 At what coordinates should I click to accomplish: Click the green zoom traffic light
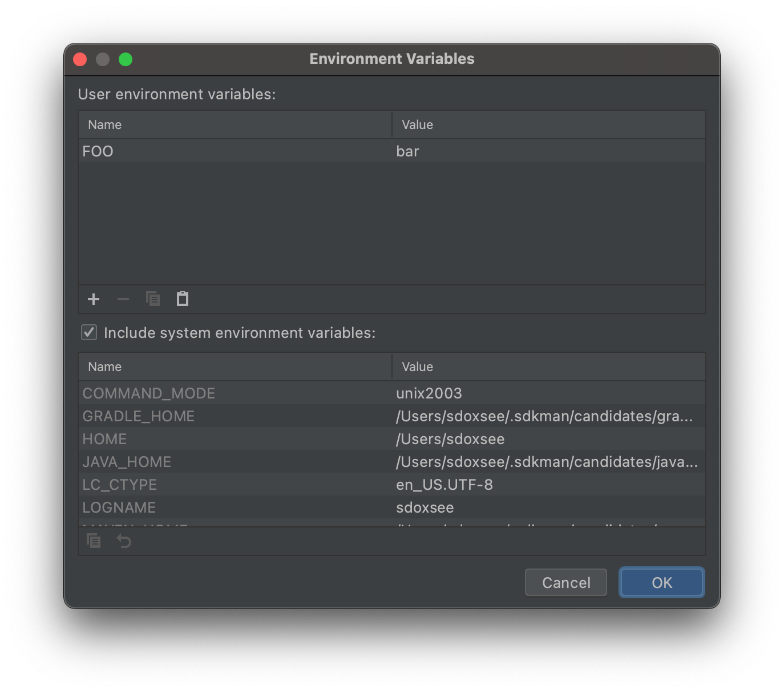pos(126,59)
